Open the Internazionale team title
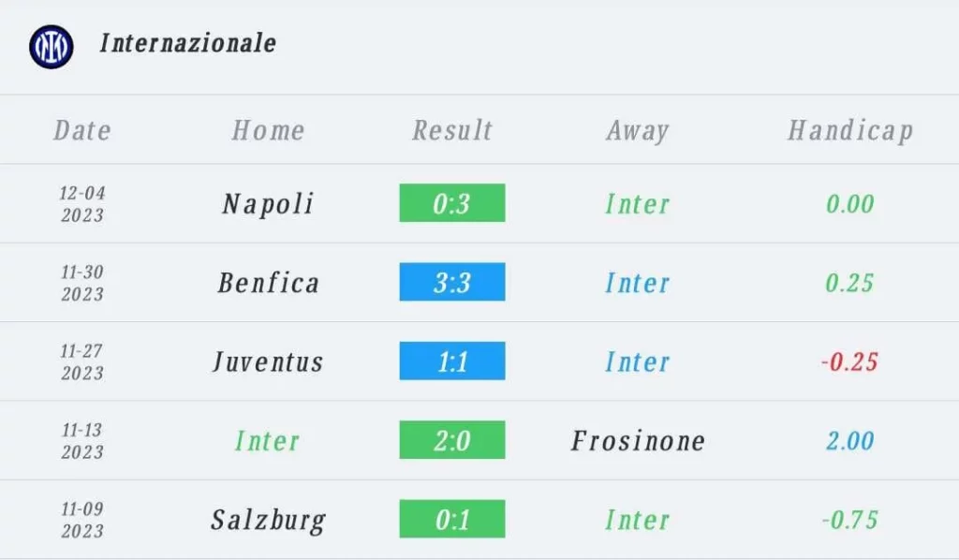This screenshot has height=560, width=959. [187, 43]
